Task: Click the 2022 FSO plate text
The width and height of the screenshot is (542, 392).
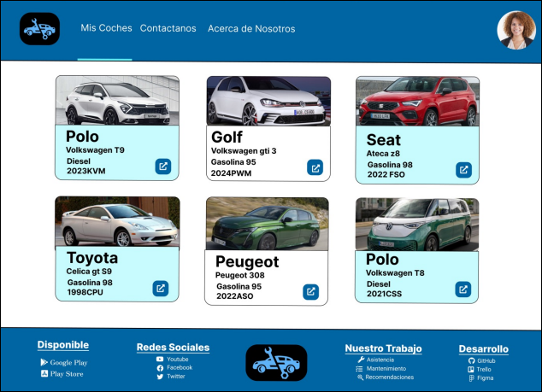Action: (386, 174)
